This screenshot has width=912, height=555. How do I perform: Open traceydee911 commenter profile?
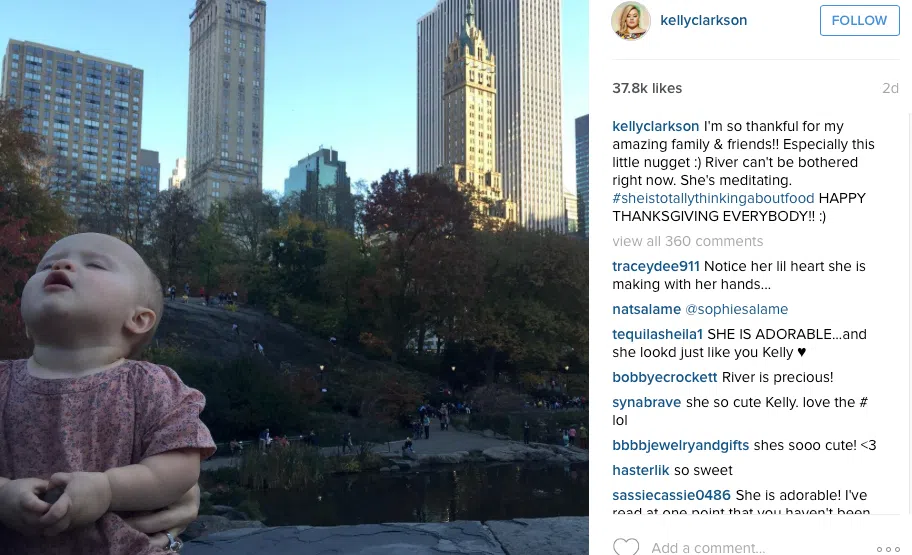pyautogui.click(x=656, y=266)
